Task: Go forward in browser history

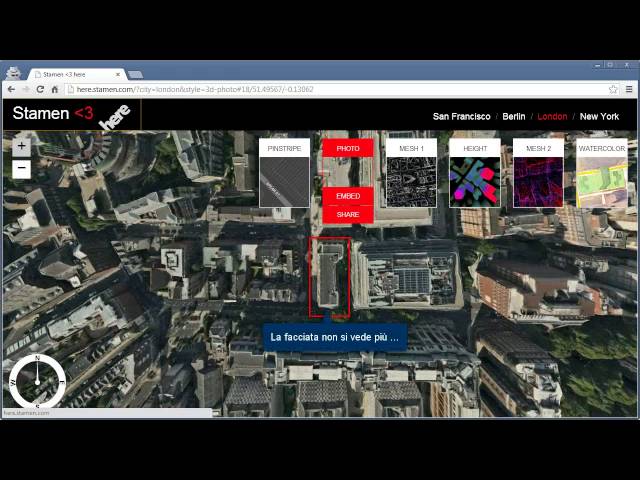Action: coord(26,89)
